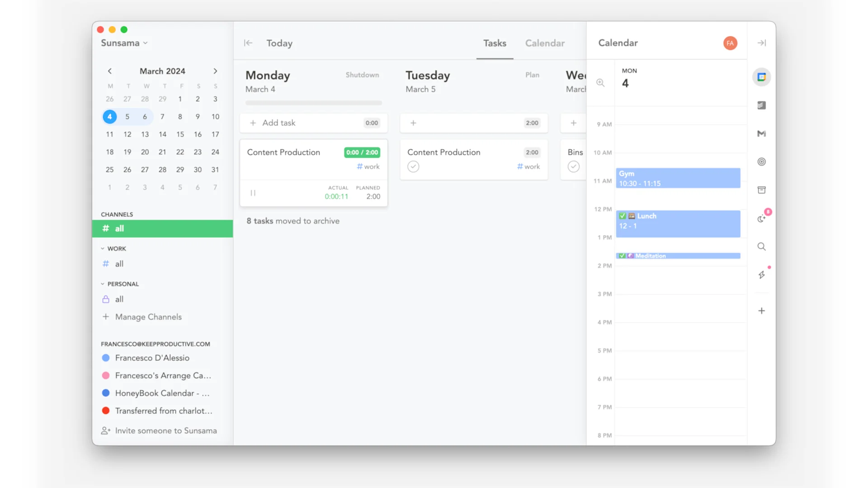Click the shutdown moon icon with badge
The height and width of the screenshot is (488, 868).
[x=761, y=218]
